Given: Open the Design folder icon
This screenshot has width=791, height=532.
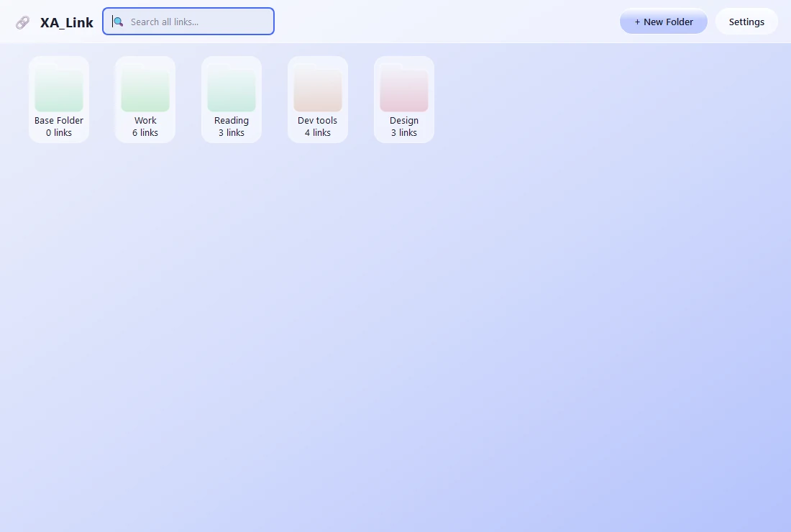Looking at the screenshot, I should point(404,88).
